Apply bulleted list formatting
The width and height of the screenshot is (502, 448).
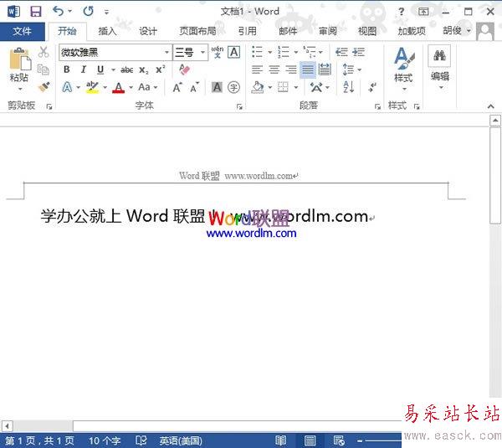point(257,52)
